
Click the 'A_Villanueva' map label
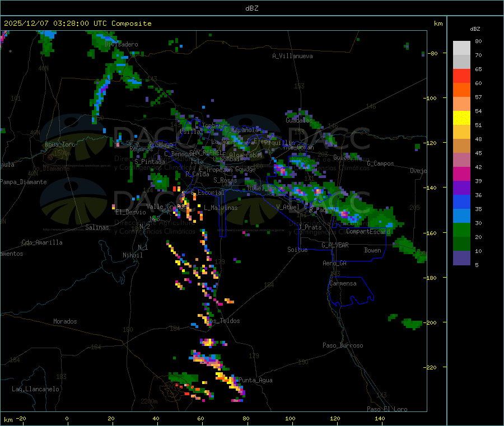(292, 56)
